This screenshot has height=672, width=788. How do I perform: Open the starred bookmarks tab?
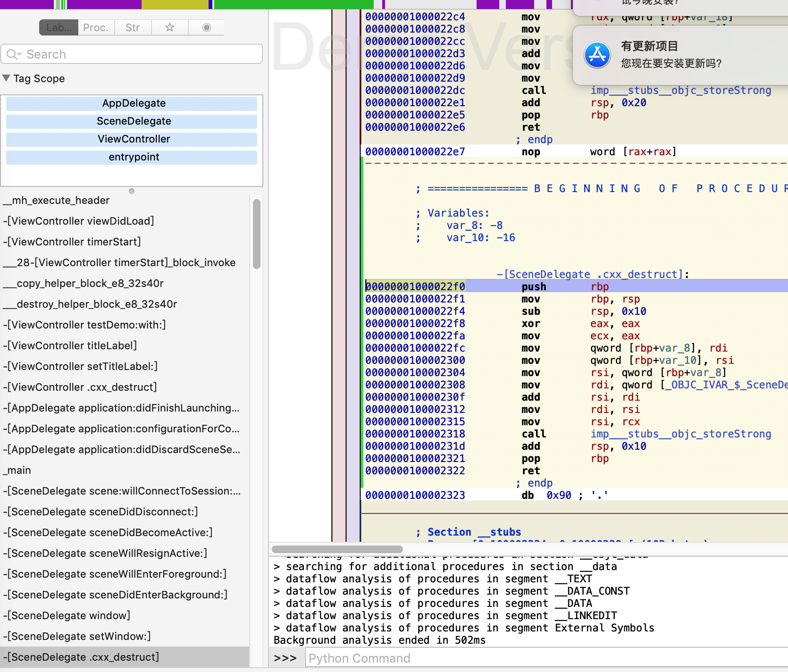click(170, 27)
